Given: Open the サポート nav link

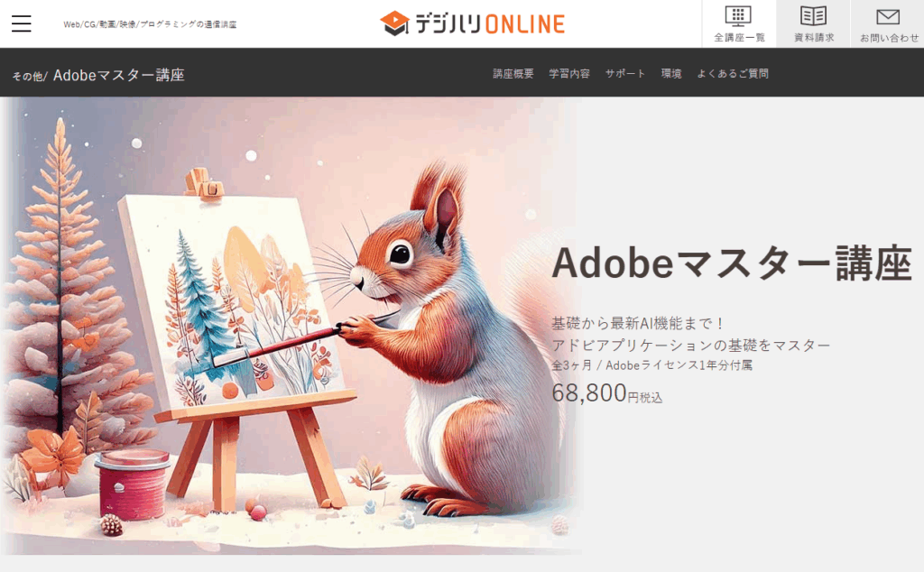Looking at the screenshot, I should tap(625, 74).
